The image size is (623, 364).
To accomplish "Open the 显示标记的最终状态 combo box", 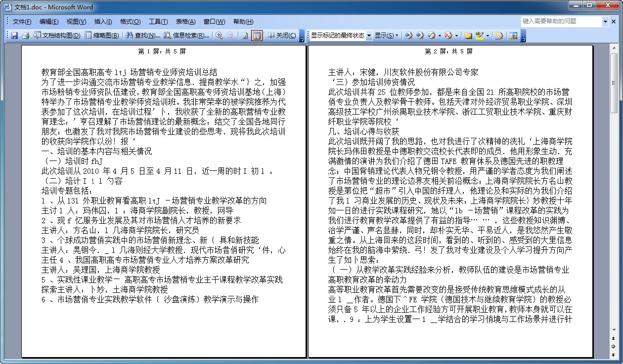I will click(x=341, y=36).
